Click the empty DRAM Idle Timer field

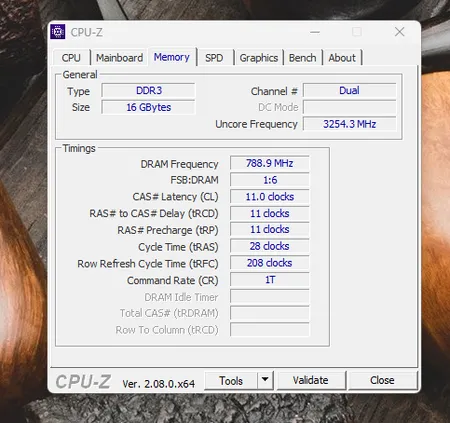tap(270, 297)
